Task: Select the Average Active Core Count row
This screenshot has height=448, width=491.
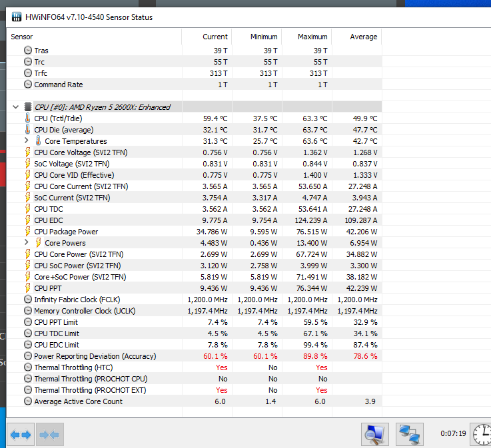Action: coord(194,401)
